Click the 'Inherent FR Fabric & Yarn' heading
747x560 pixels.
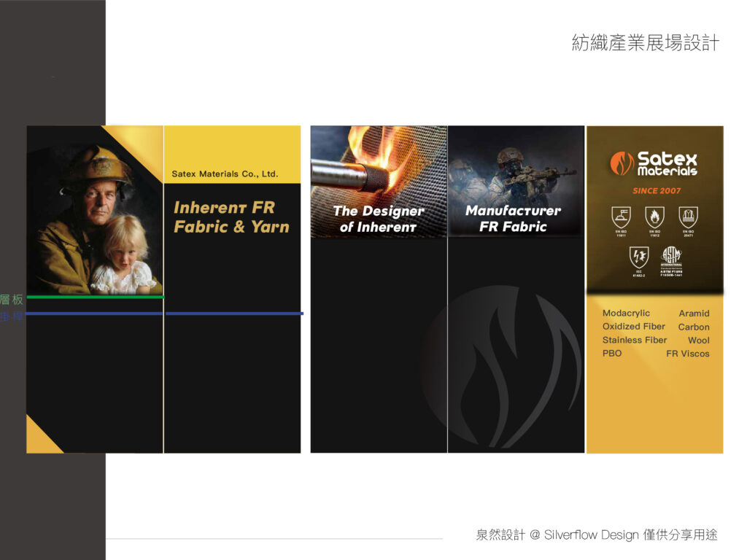click(x=231, y=217)
